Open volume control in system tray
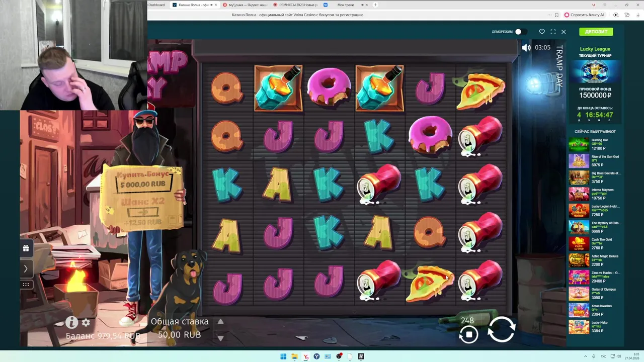This screenshot has height=362, width=644. [x=619, y=356]
